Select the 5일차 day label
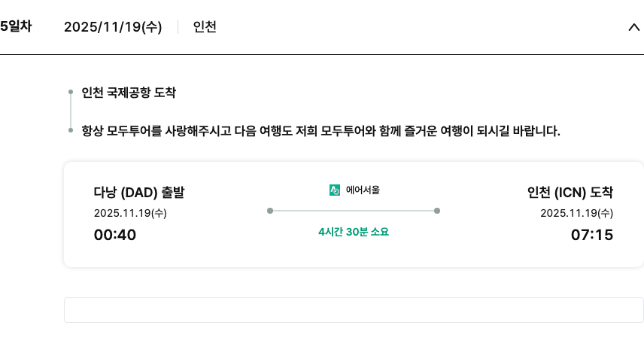Image resolution: width=644 pixels, height=353 pixels. 16,26
